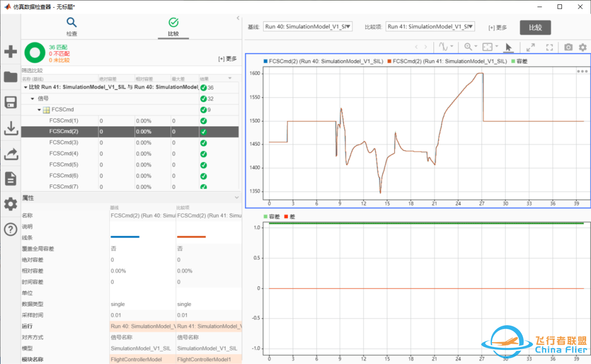The width and height of the screenshot is (591, 364).
Task: Click [+] 更多 next to run selectors
Action: [497, 27]
